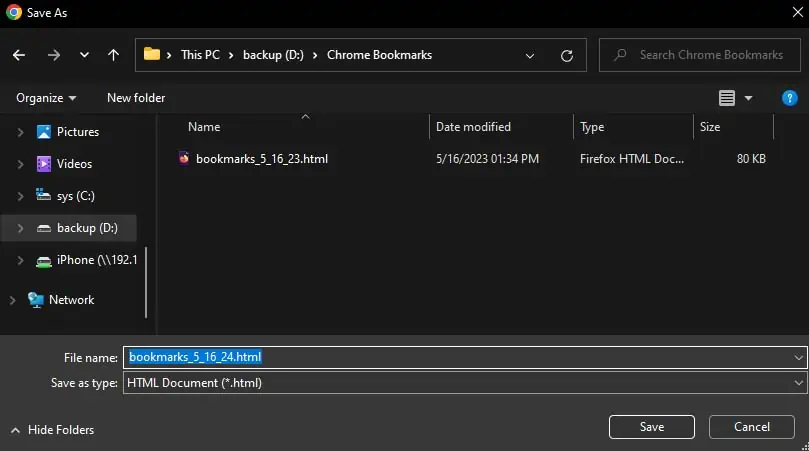
Task: Close the Save As dialog
Action: [x=797, y=12]
